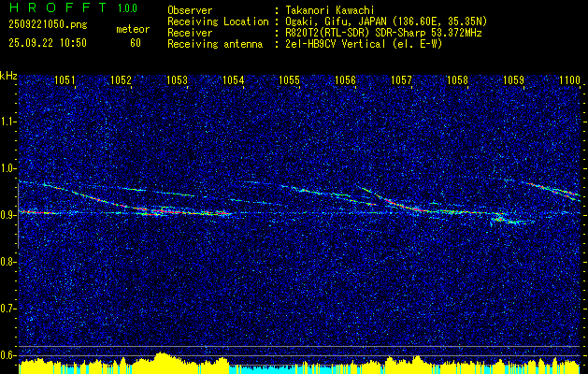
Task: Click the 1053 time marker
Action: pyautogui.click(x=177, y=79)
